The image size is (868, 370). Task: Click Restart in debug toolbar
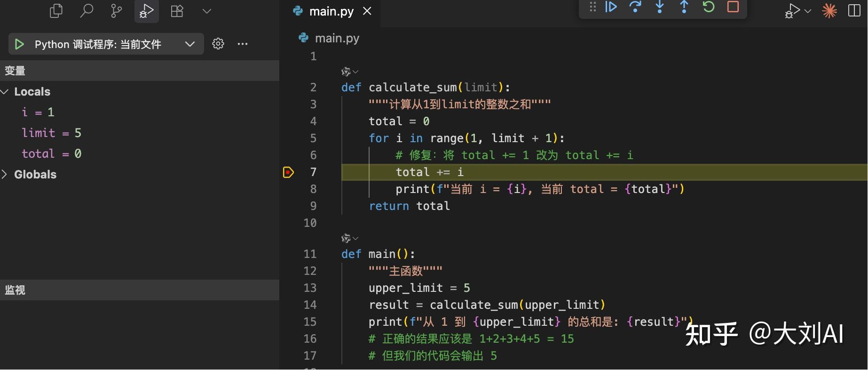tap(709, 7)
